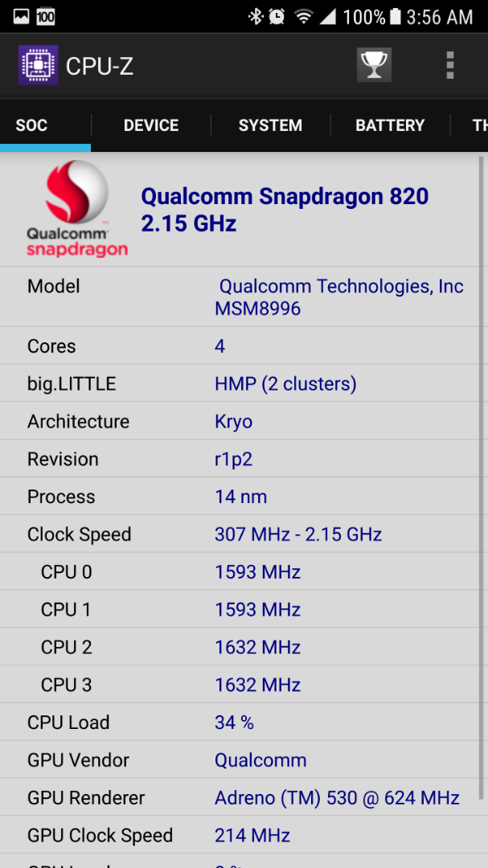This screenshot has height=868, width=488.
Task: Tap the Model row showing MSM8996
Action: [x=240, y=297]
